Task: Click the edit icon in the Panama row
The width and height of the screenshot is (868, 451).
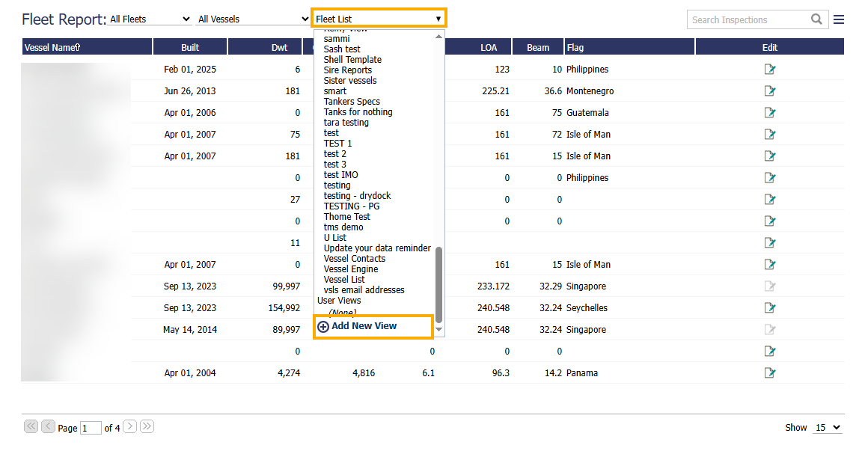Action: tap(769, 373)
